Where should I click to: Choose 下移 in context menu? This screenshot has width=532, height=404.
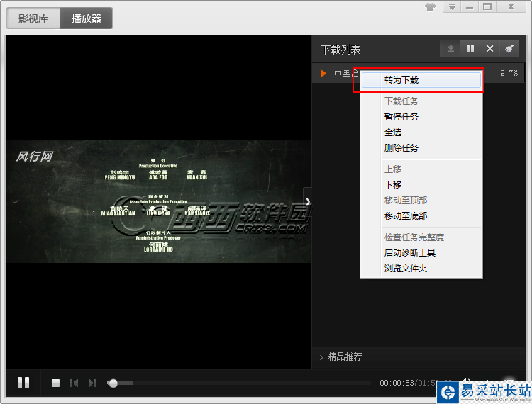[421, 185]
